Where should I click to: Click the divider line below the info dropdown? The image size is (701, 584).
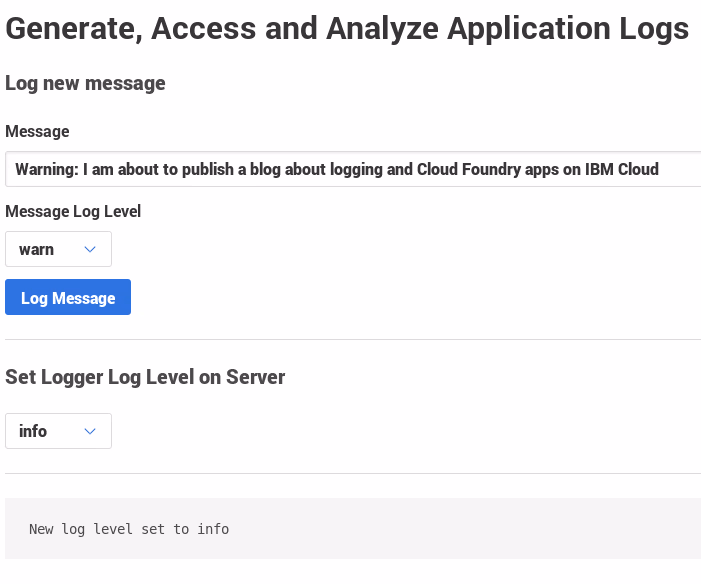tap(352, 473)
